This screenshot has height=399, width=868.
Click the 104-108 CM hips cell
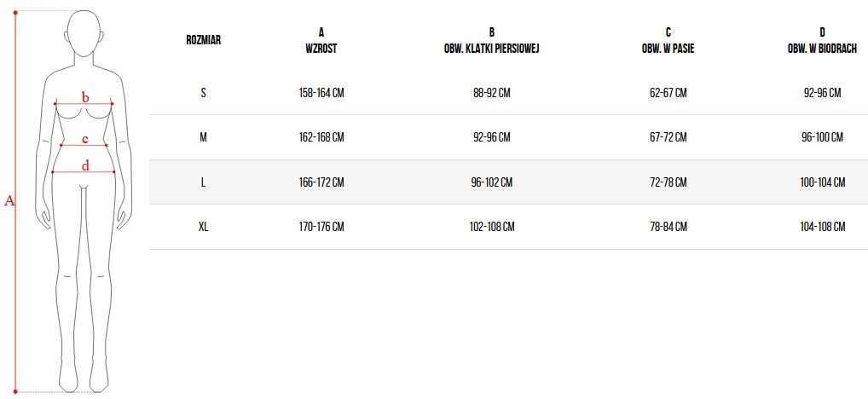[x=823, y=227]
